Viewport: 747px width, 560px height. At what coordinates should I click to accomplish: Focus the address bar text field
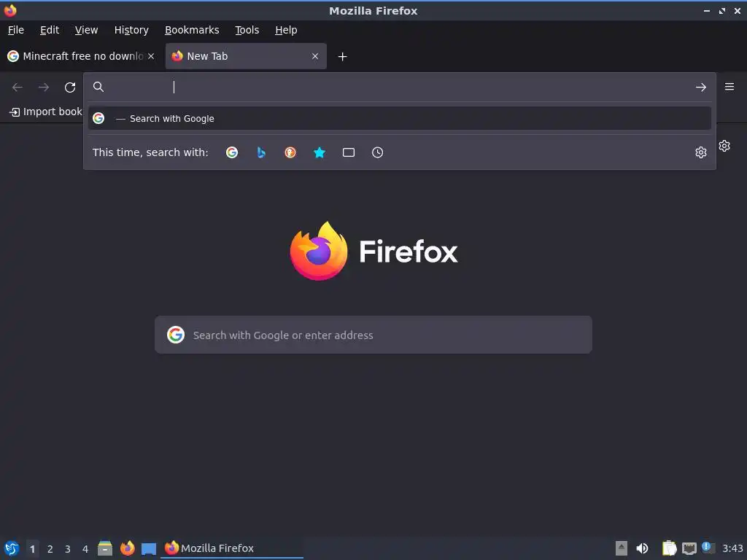point(400,87)
